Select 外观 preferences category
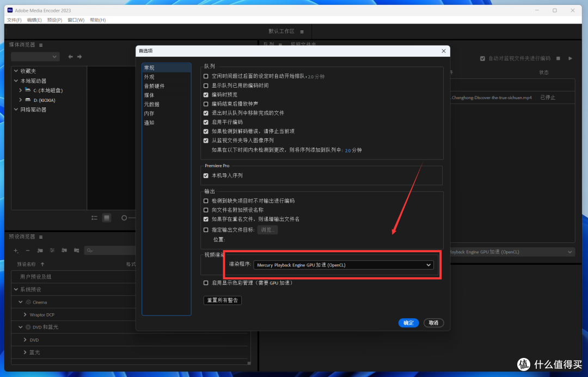Image resolution: width=588 pixels, height=377 pixels. 149,77
